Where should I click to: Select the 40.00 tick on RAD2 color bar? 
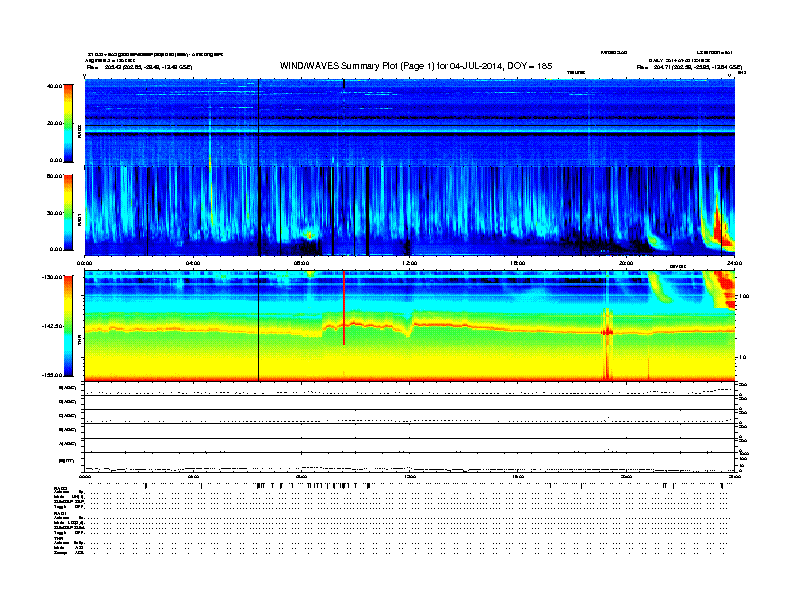[x=54, y=86]
